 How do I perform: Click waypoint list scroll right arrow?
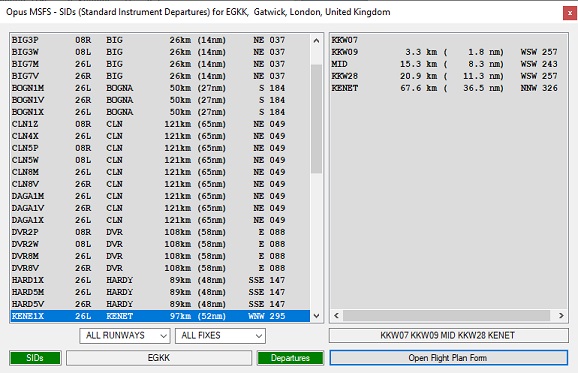[561, 316]
